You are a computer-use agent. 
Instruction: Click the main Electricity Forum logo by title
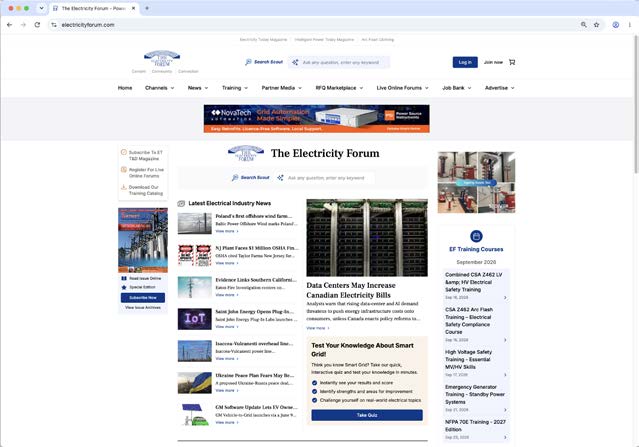click(x=246, y=153)
